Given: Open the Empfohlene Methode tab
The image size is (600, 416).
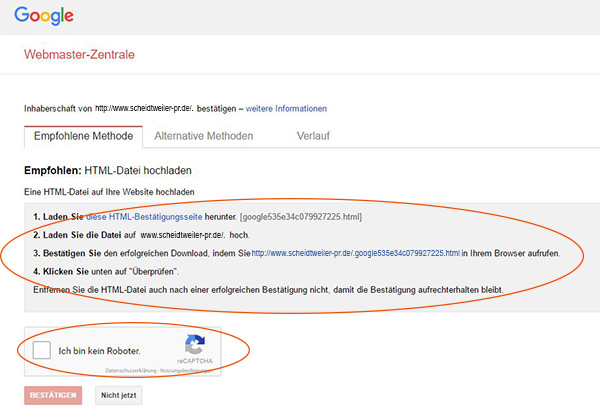Looking at the screenshot, I should point(83,136).
